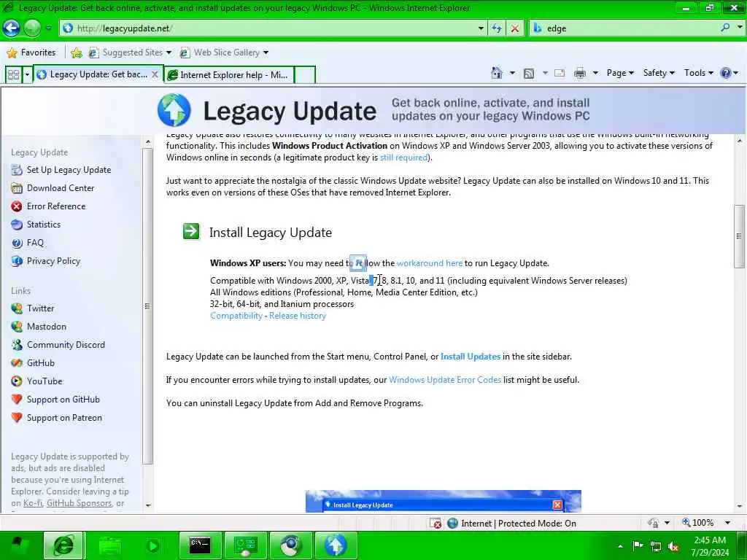Click Support on Patreon heart icon
This screenshot has width=747, height=560.
tap(17, 417)
